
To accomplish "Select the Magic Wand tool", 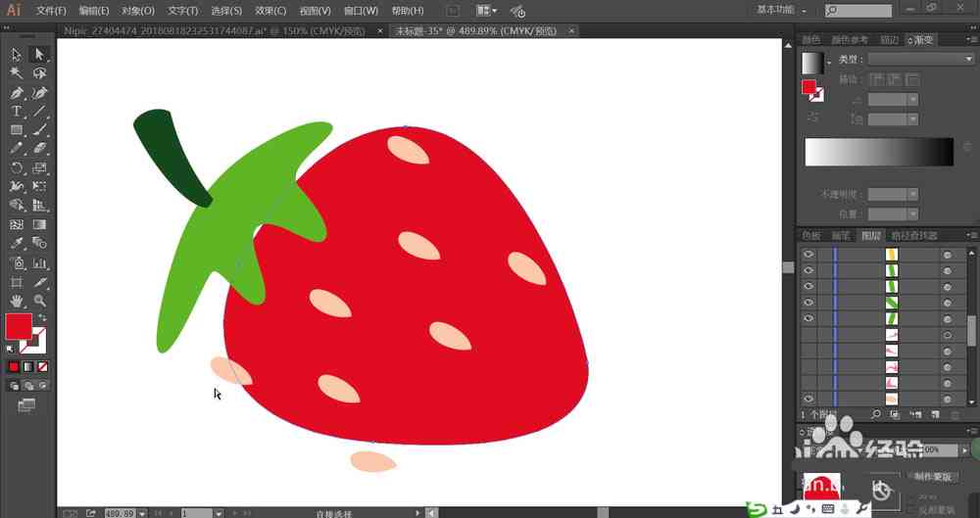I will [17, 73].
